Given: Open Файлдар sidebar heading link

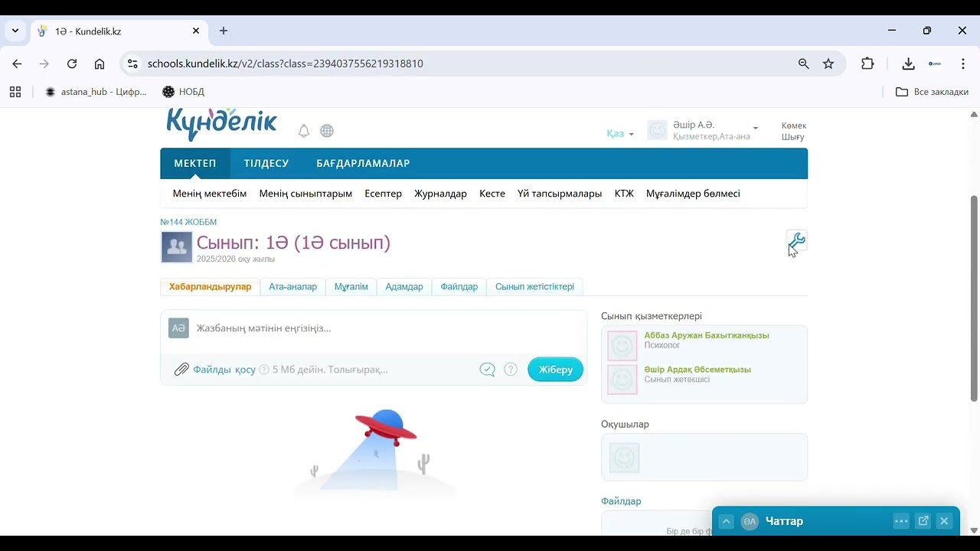Looking at the screenshot, I should click(x=621, y=501).
